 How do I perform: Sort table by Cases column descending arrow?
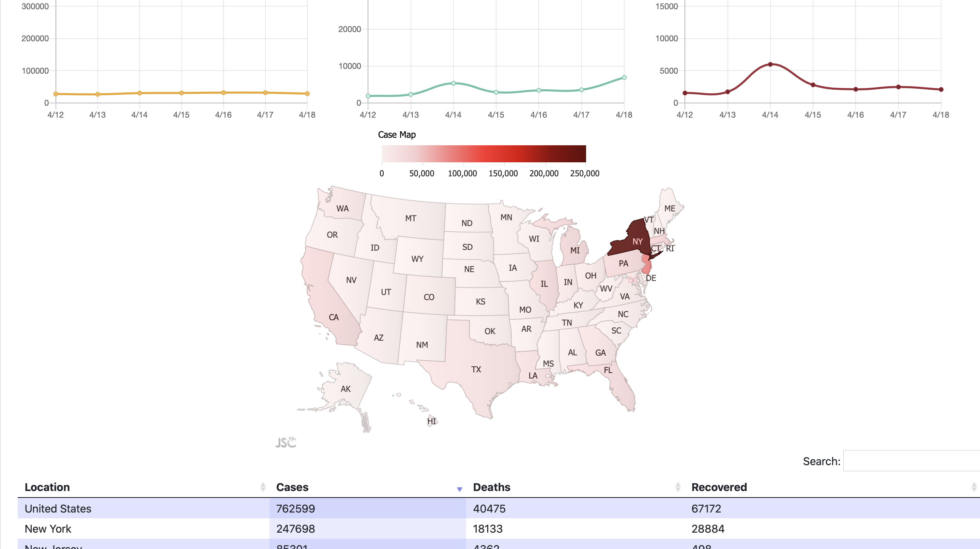[x=460, y=489]
